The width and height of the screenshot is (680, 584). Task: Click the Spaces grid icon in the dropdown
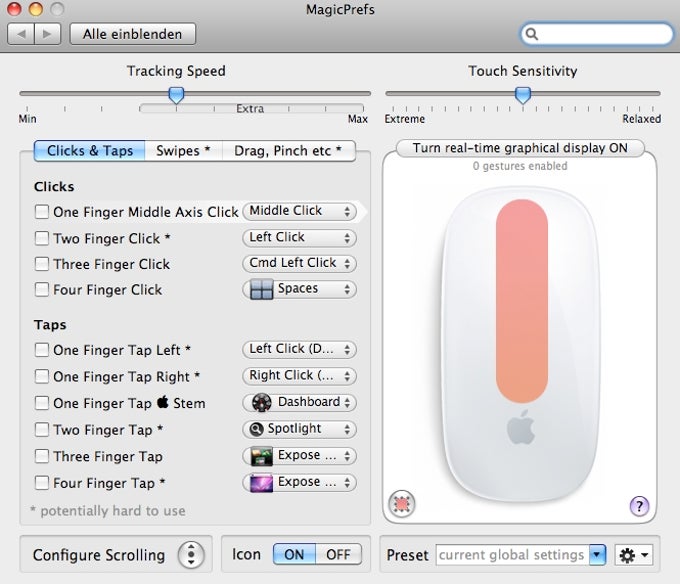point(262,289)
